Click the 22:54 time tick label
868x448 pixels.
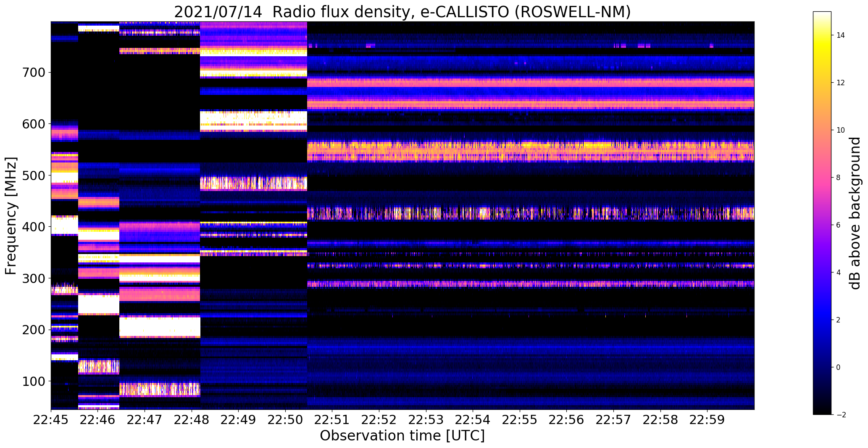coord(473,420)
